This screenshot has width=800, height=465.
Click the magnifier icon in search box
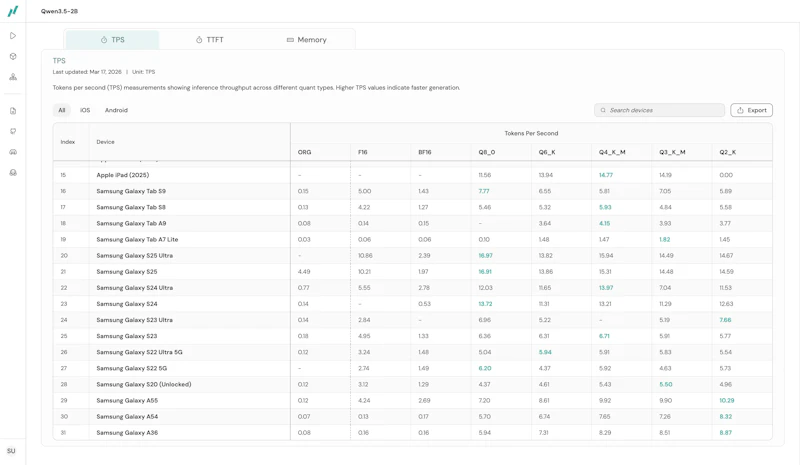tap(603, 110)
